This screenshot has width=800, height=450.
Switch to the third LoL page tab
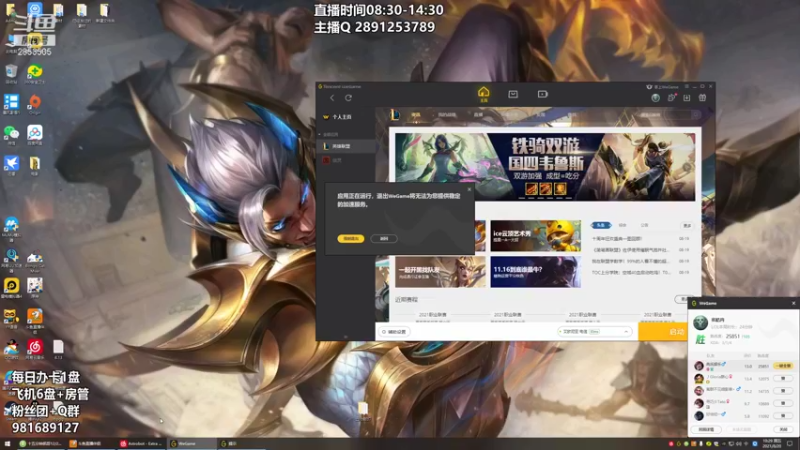(478, 115)
